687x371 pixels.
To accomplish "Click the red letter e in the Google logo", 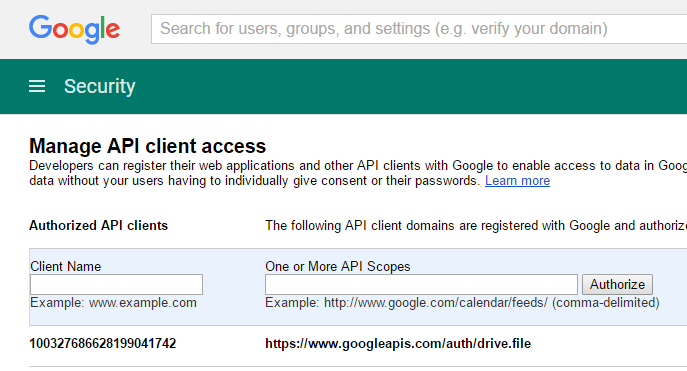I will (113, 31).
